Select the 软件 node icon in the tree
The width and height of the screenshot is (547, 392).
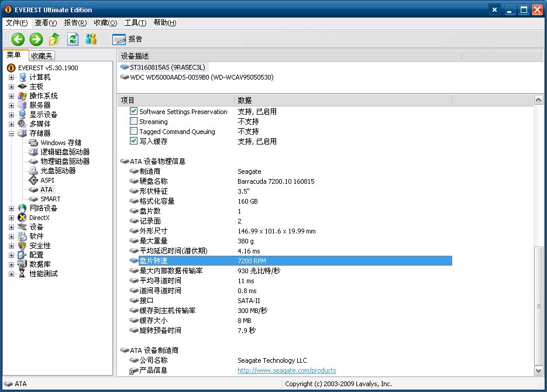pos(22,236)
